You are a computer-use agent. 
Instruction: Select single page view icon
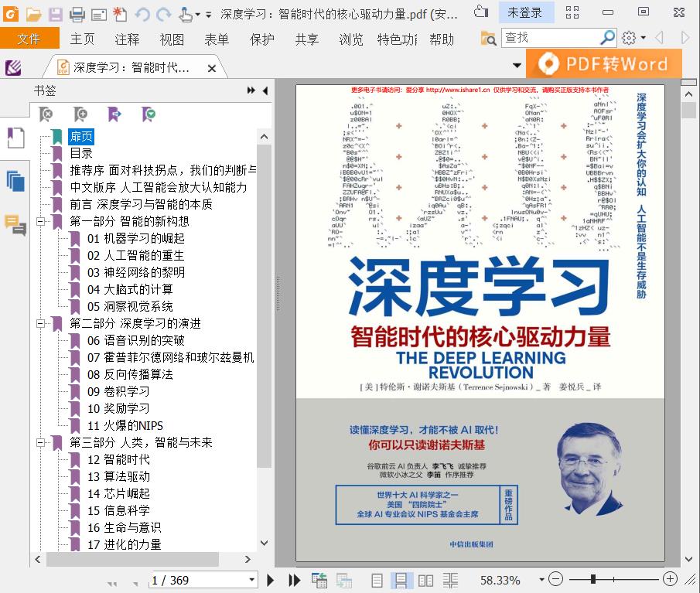click(x=377, y=581)
